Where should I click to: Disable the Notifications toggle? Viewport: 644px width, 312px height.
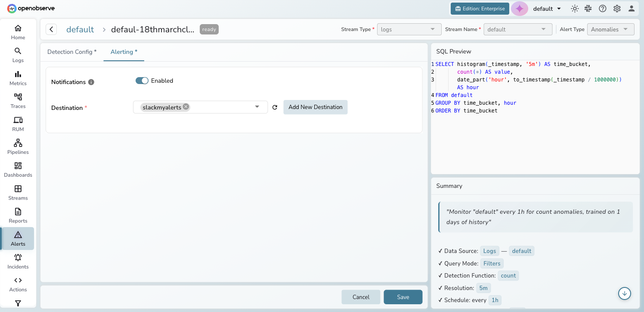pyautogui.click(x=142, y=81)
